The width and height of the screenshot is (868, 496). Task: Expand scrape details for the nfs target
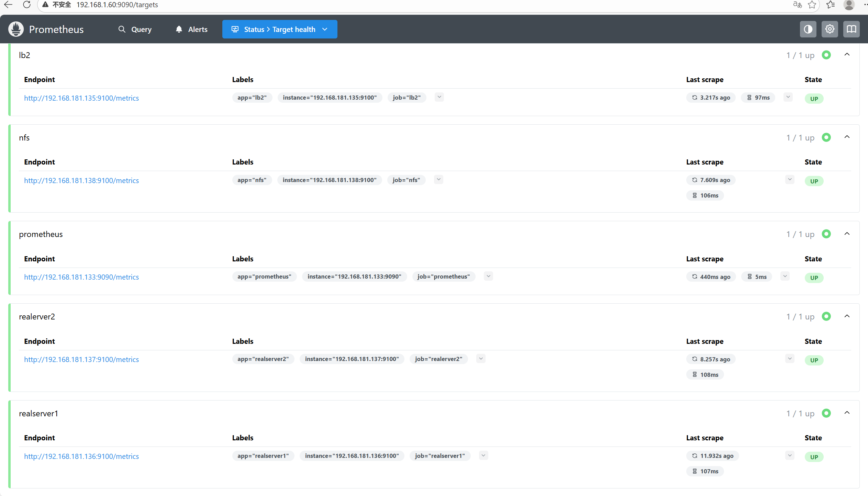[x=790, y=180]
